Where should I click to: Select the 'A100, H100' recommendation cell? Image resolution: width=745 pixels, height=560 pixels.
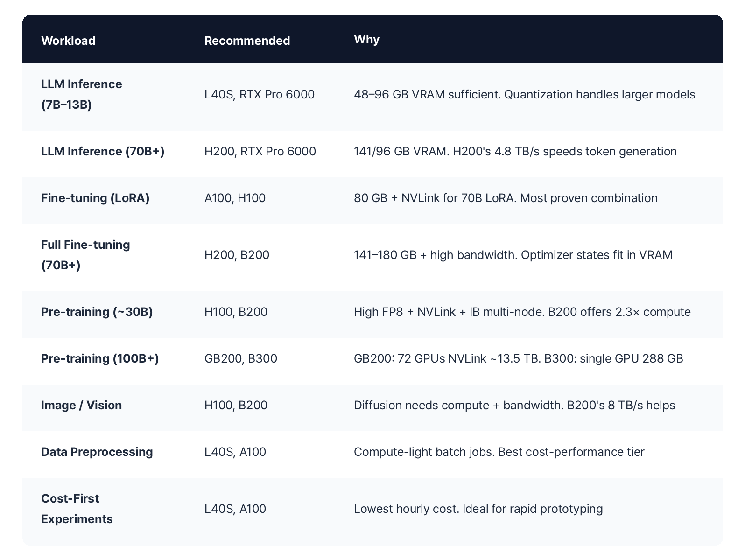[235, 198]
